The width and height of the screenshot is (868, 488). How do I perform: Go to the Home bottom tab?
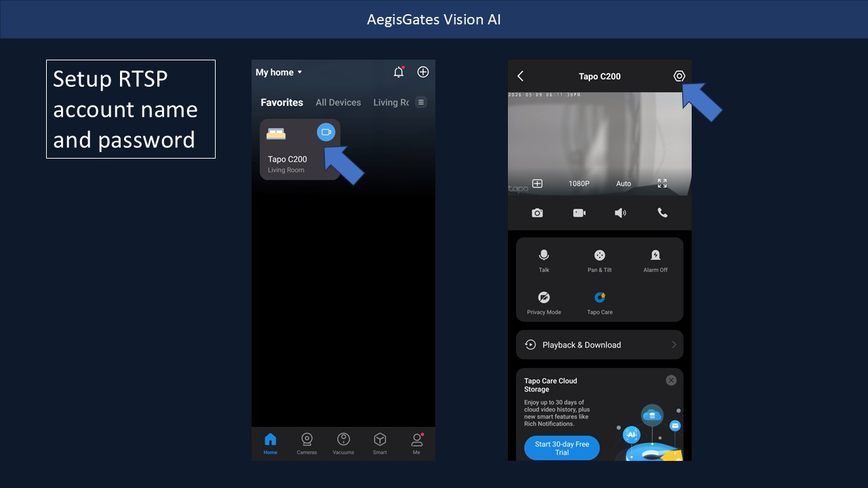pos(271,443)
